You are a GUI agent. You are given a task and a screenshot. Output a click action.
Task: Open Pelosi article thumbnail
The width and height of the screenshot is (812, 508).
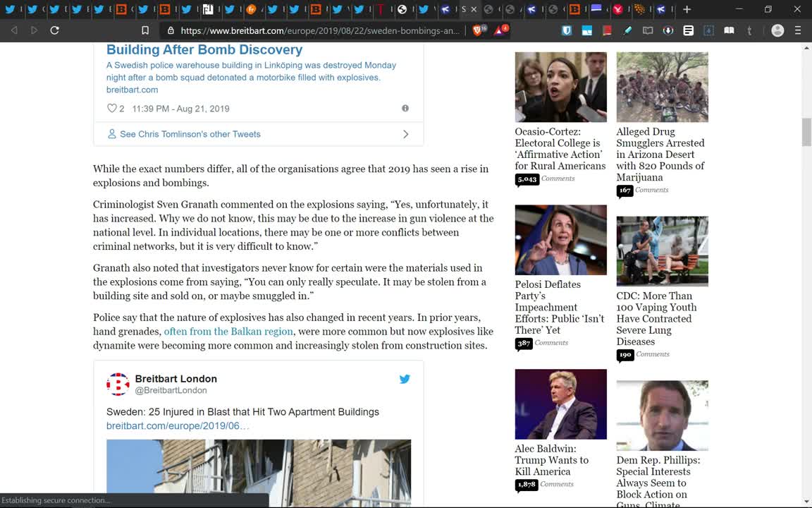[561, 240]
